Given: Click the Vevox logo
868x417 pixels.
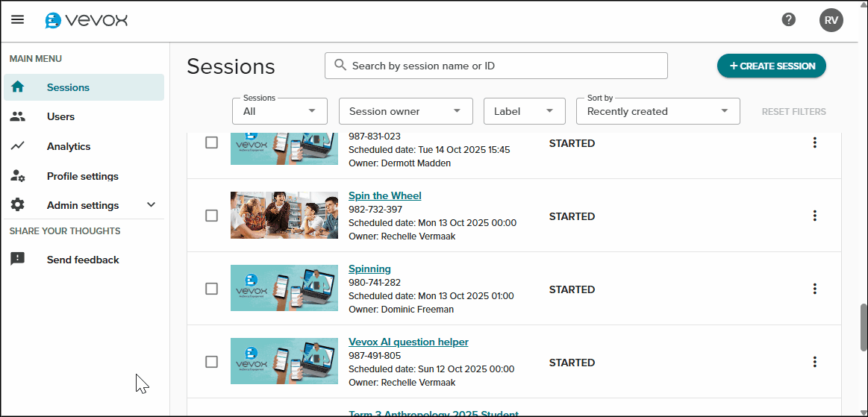Looking at the screenshot, I should click(86, 20).
